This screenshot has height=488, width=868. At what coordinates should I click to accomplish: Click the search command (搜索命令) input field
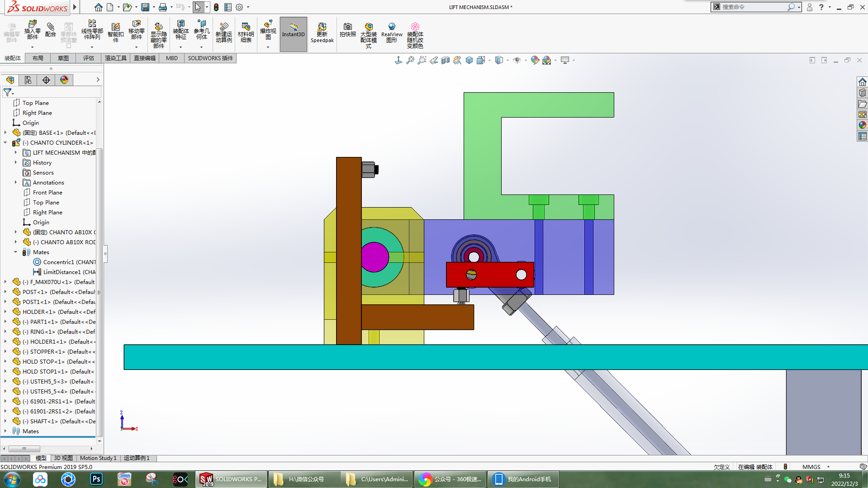(754, 7)
